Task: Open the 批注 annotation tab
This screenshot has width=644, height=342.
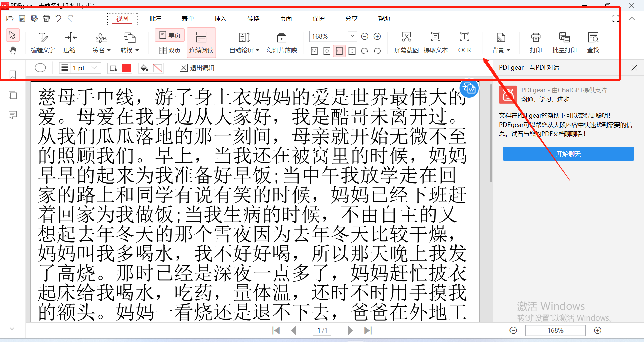Action: 155,19
